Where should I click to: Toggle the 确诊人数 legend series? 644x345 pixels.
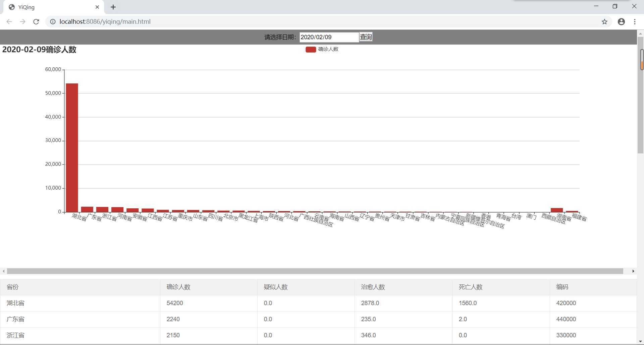tap(322, 49)
